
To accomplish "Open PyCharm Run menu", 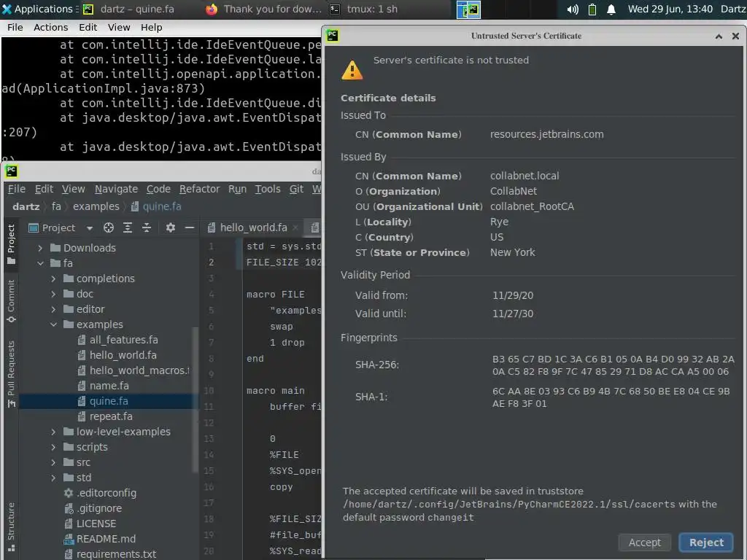I will click(237, 189).
